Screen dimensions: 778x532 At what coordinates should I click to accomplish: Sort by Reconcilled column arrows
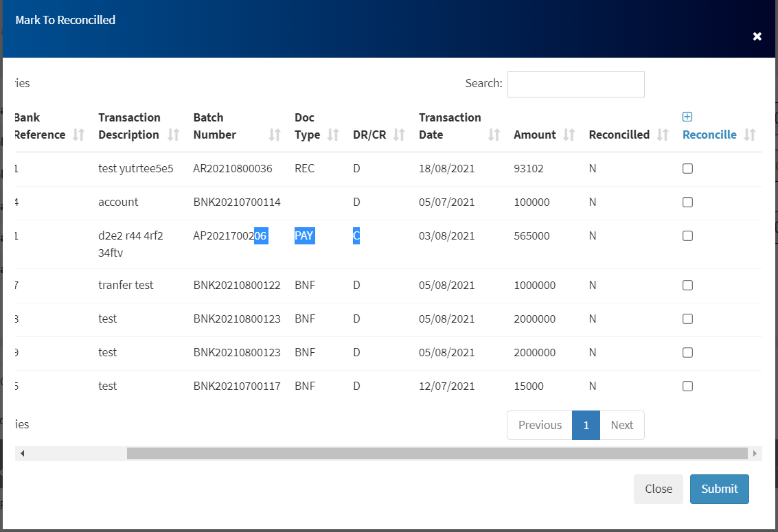coord(663,135)
